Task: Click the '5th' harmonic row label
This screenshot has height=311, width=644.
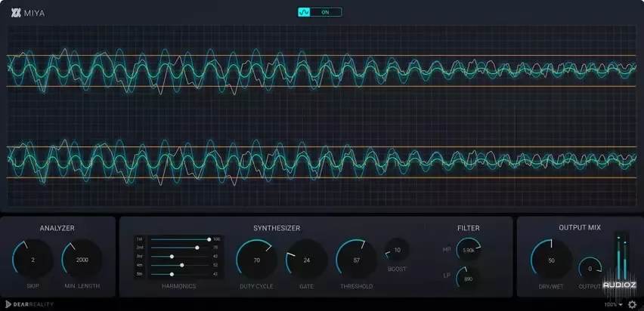Action: [x=140, y=274]
